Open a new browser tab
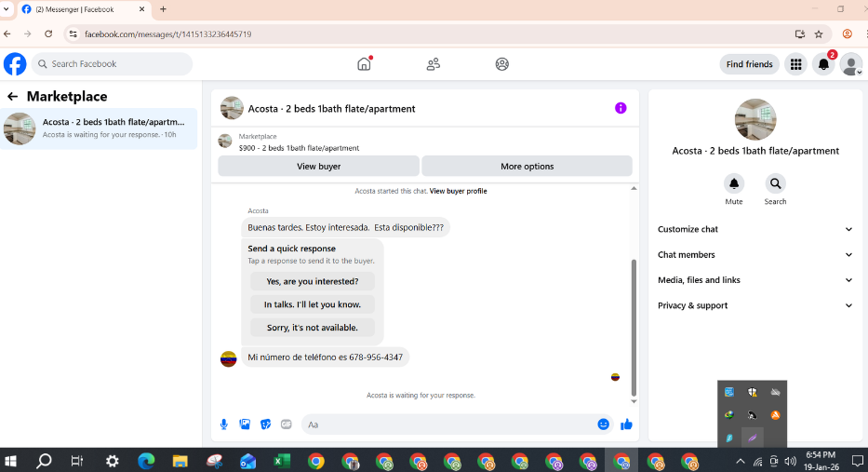 click(163, 9)
